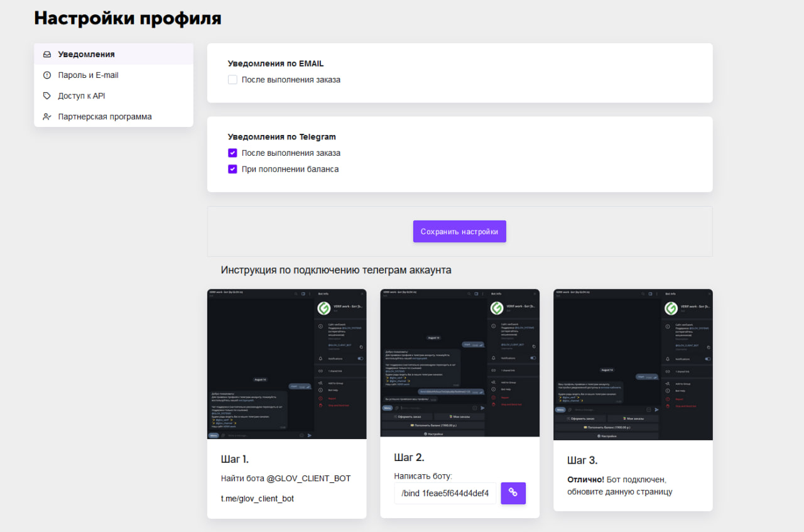The width and height of the screenshot is (804, 532).
Task: Toggle При пополнении баланса checkbox
Action: [232, 169]
